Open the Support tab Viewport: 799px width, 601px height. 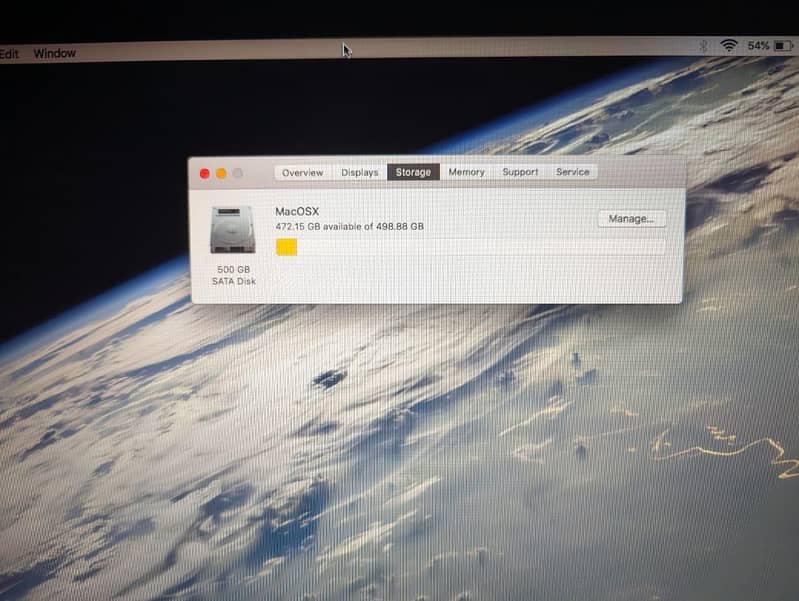point(520,172)
